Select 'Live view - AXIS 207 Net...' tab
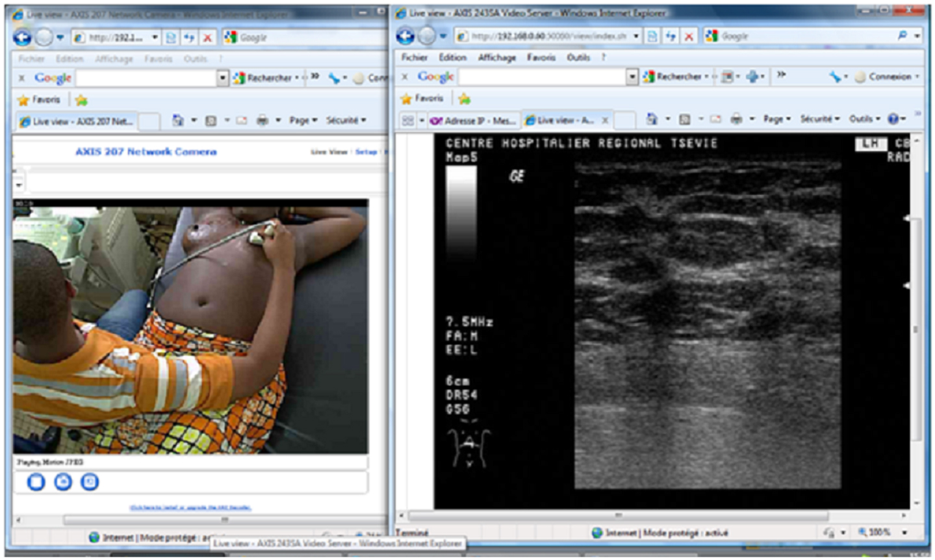The width and height of the screenshot is (935, 560). point(77,121)
